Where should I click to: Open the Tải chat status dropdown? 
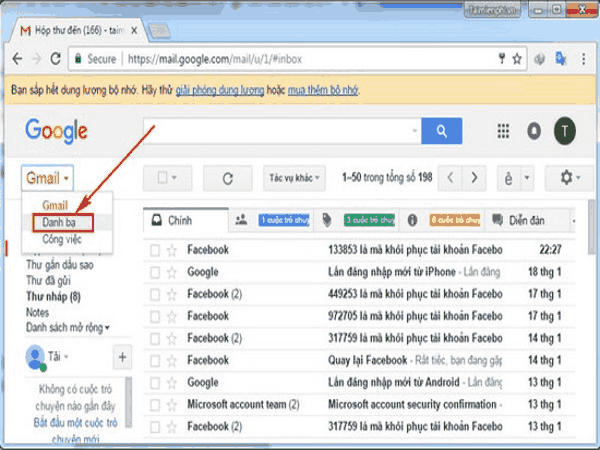(x=66, y=357)
